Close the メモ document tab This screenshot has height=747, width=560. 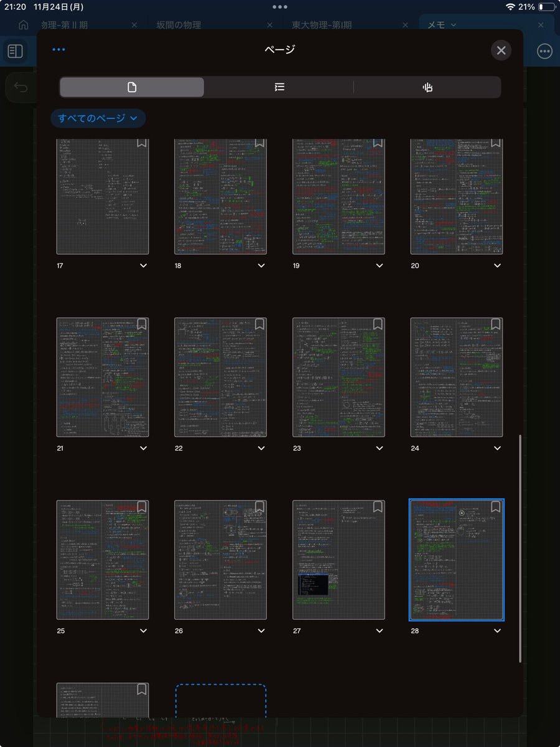541,25
